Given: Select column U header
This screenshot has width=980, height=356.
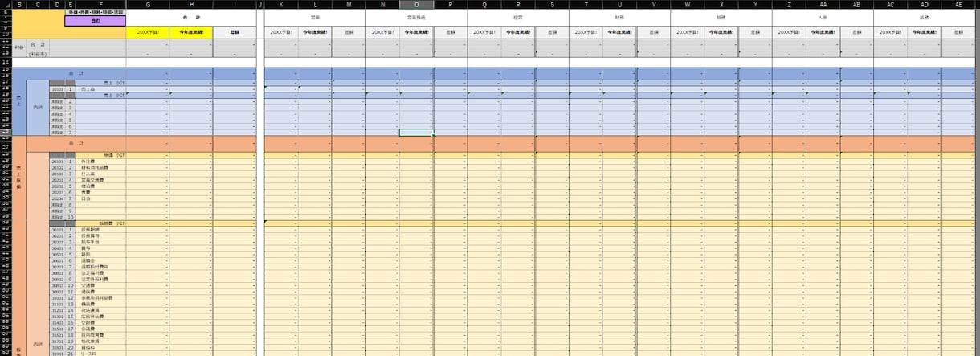Looking at the screenshot, I should (x=619, y=4).
